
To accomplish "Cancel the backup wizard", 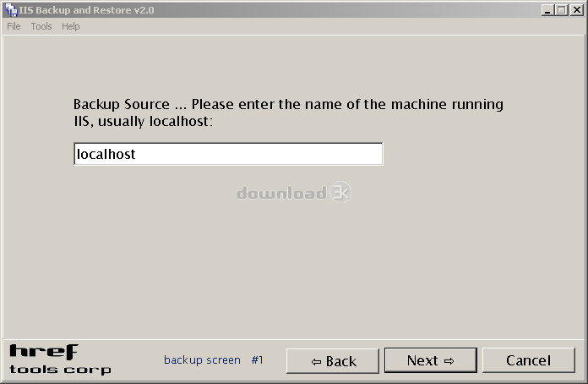I will 528,360.
